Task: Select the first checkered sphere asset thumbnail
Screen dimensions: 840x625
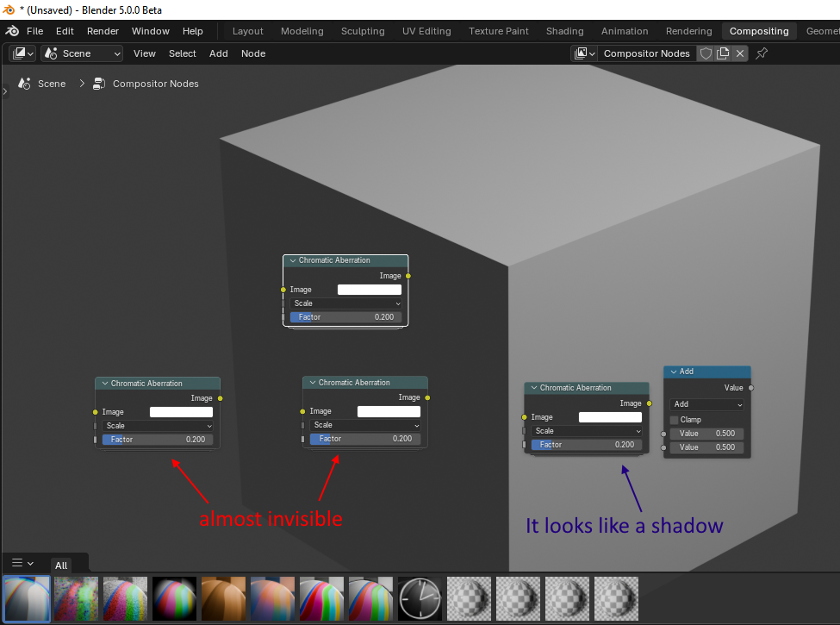Action: [470, 599]
